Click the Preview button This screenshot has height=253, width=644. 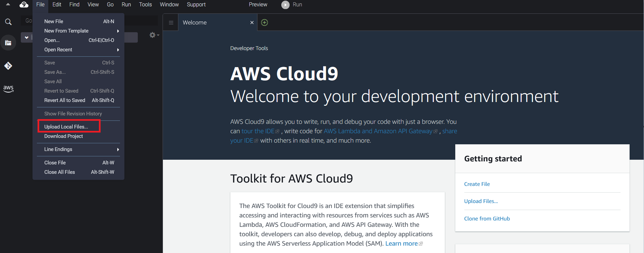click(x=258, y=4)
